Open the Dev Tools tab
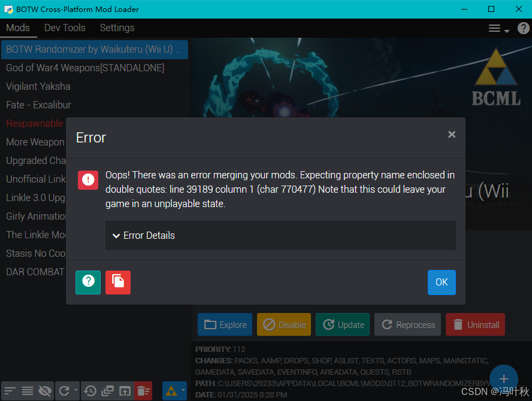Viewport: 532px width, 401px height. 65,28
